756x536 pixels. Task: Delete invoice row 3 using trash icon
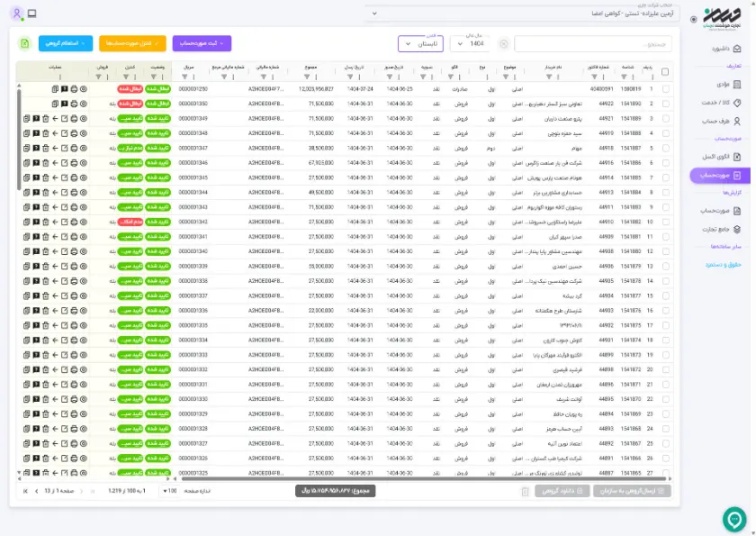45,119
